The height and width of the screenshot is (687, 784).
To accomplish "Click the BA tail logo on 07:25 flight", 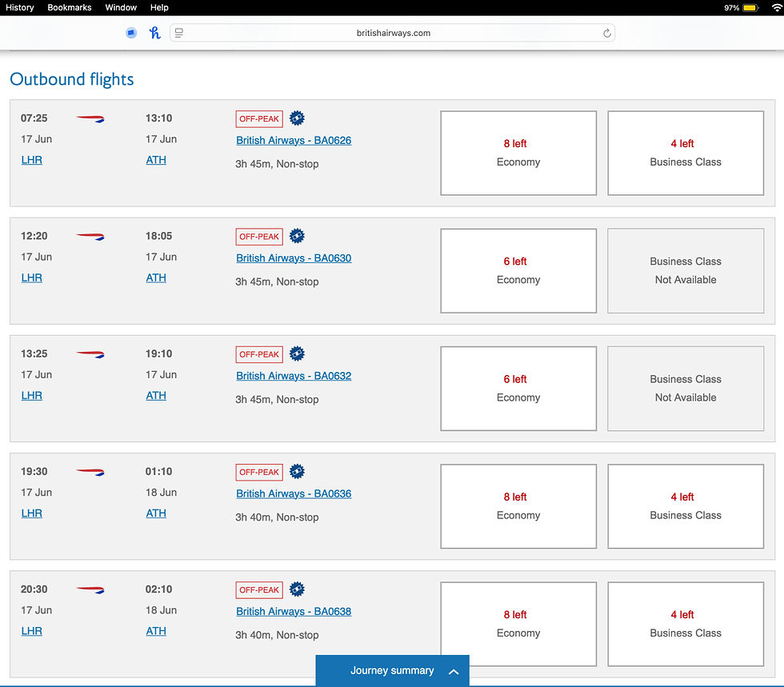I will (x=90, y=119).
